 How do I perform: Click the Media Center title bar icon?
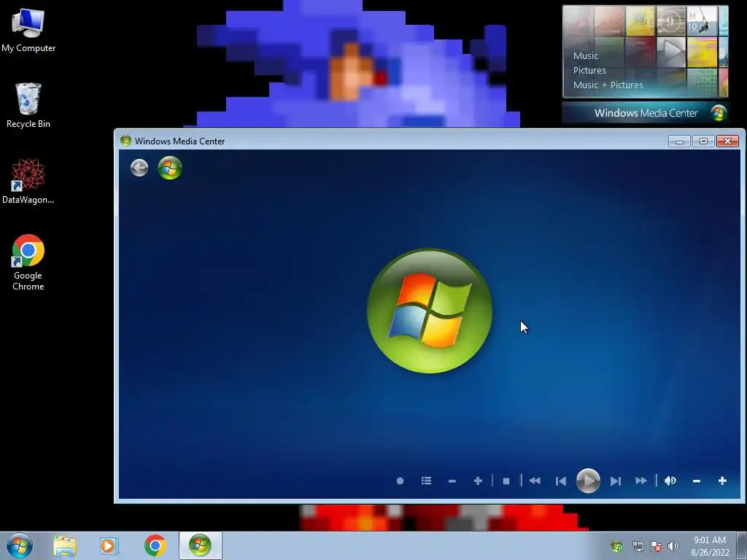pos(125,141)
